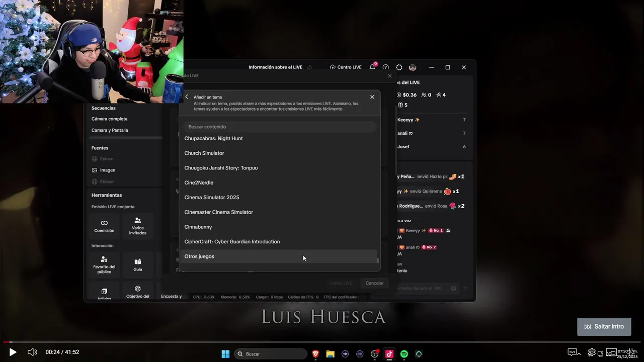Screen dimensions: 644x362
Task: Click the Iniciar LIVE button
Action: click(341, 283)
